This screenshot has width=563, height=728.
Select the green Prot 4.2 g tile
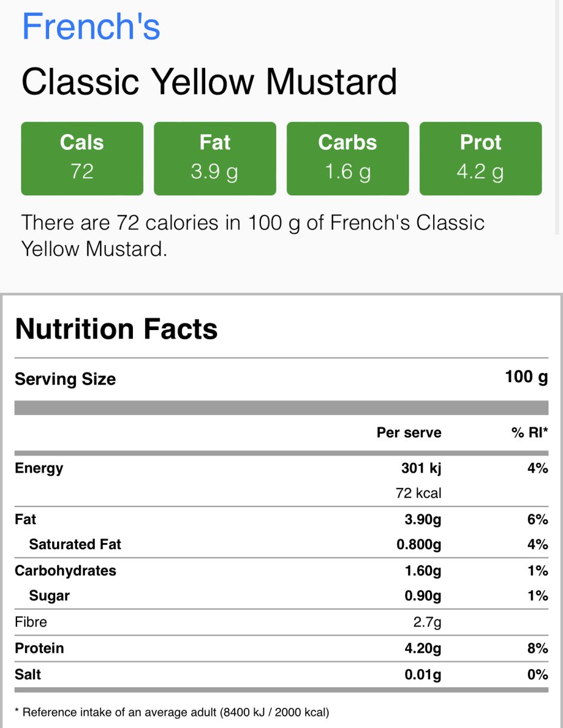click(480, 158)
